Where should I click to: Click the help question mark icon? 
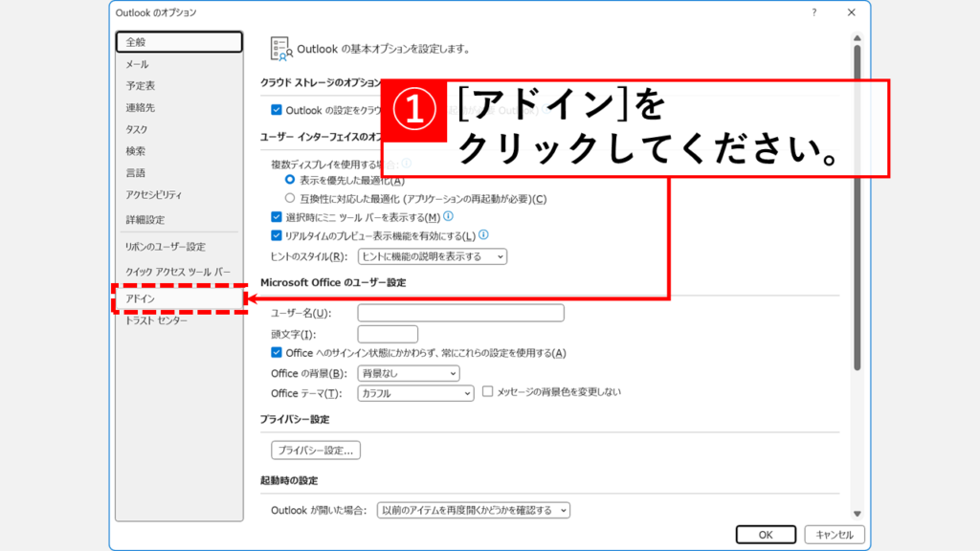coord(813,12)
